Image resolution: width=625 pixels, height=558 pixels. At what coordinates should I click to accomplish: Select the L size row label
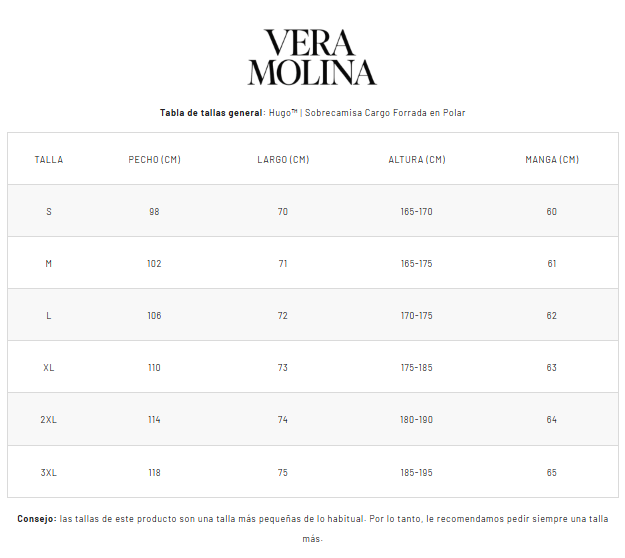(x=49, y=316)
